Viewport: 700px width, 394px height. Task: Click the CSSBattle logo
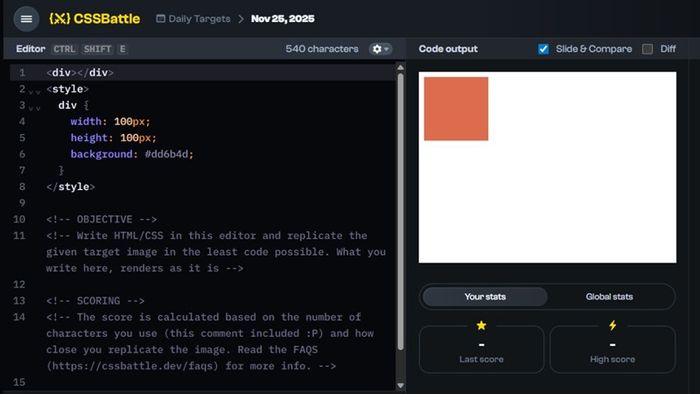click(x=95, y=19)
